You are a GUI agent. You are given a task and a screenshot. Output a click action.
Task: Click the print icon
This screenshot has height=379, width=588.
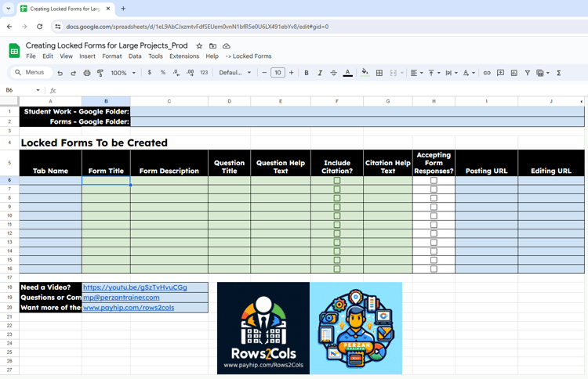pyautogui.click(x=86, y=73)
